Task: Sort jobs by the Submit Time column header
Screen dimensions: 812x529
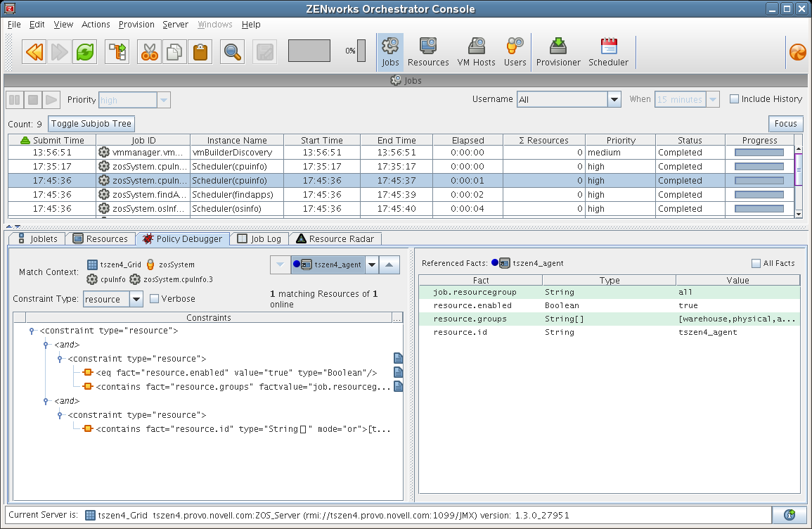Action: click(52, 141)
